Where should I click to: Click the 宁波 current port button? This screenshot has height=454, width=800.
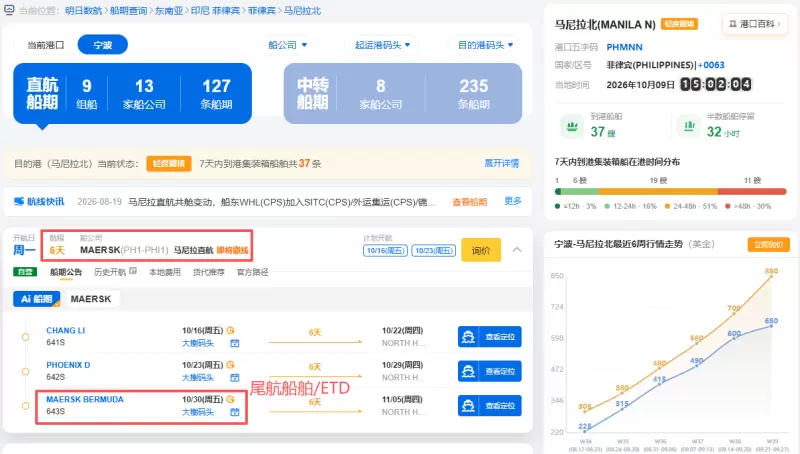click(103, 45)
